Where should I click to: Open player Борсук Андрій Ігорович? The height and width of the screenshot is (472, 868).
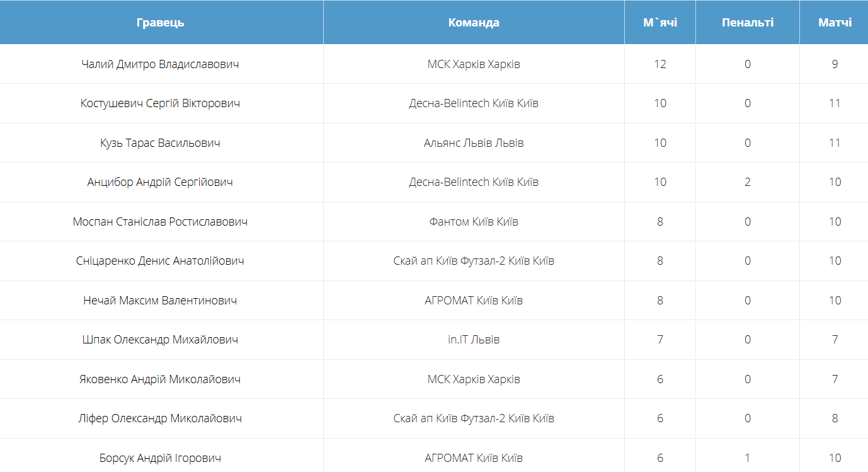pyautogui.click(x=160, y=458)
